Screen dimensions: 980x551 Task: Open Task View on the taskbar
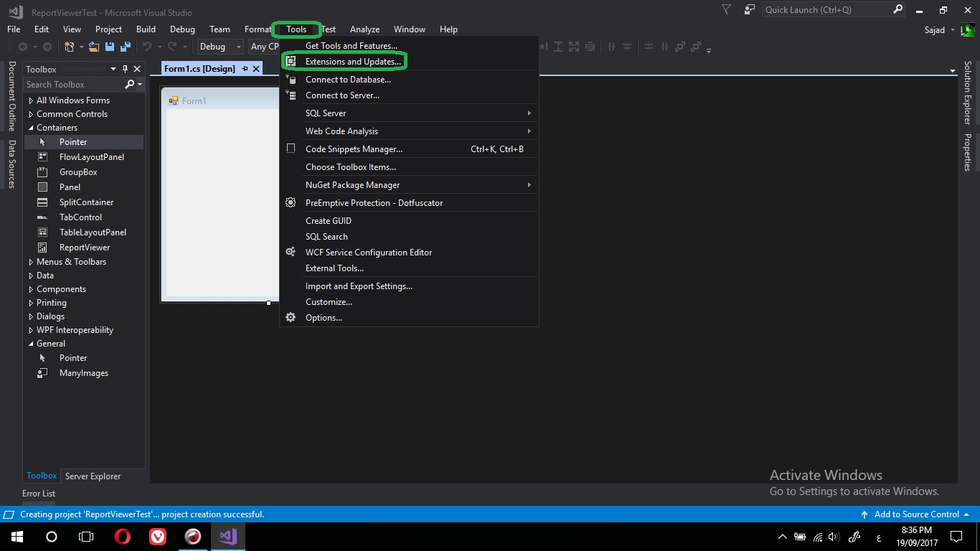(x=86, y=537)
